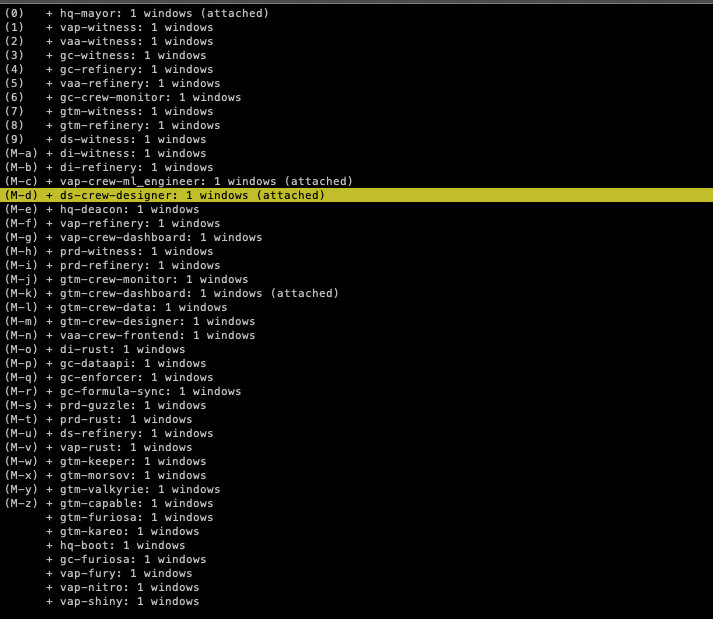Viewport: 713px width, 619px height.
Task: Click the (M-k) shortcut label
Action: 21,294
